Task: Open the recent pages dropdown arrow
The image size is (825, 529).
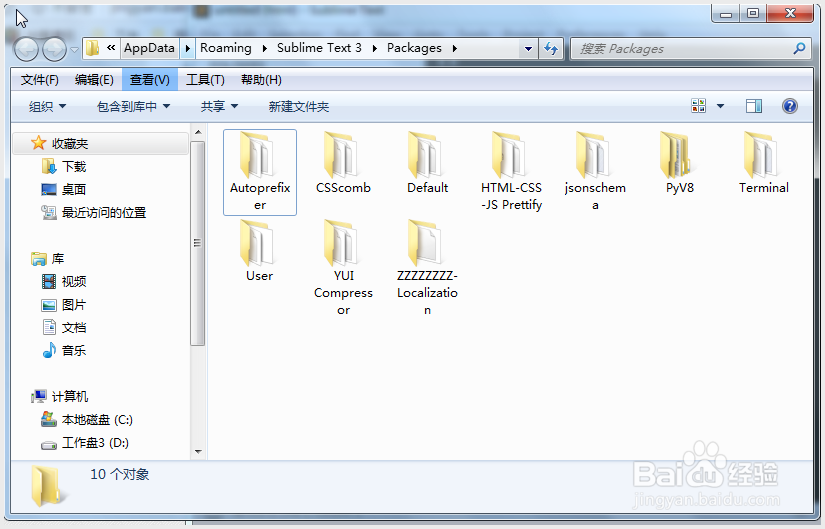Action: click(x=74, y=50)
